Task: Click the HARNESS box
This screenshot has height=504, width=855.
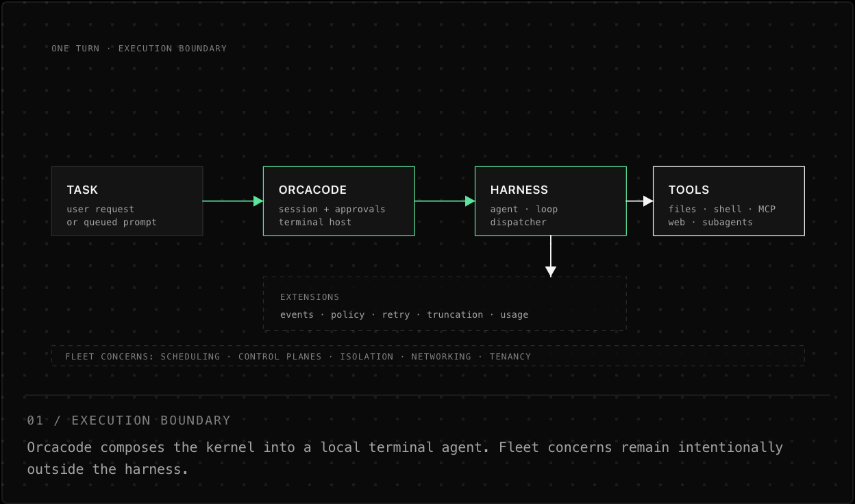Action: (551, 201)
